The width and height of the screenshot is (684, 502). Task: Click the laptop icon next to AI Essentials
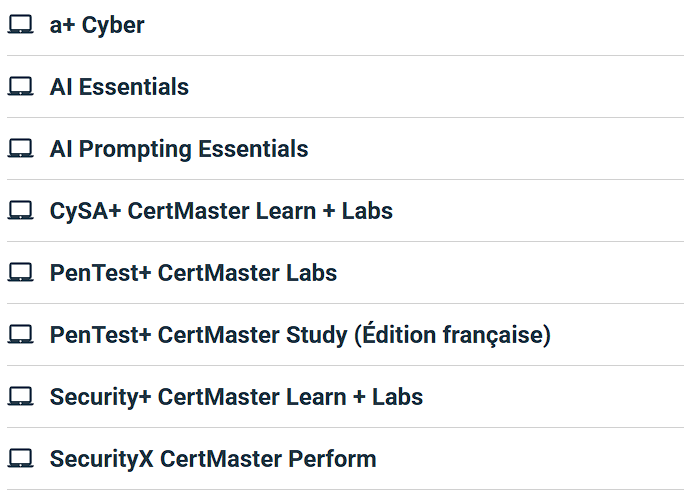(x=20, y=87)
